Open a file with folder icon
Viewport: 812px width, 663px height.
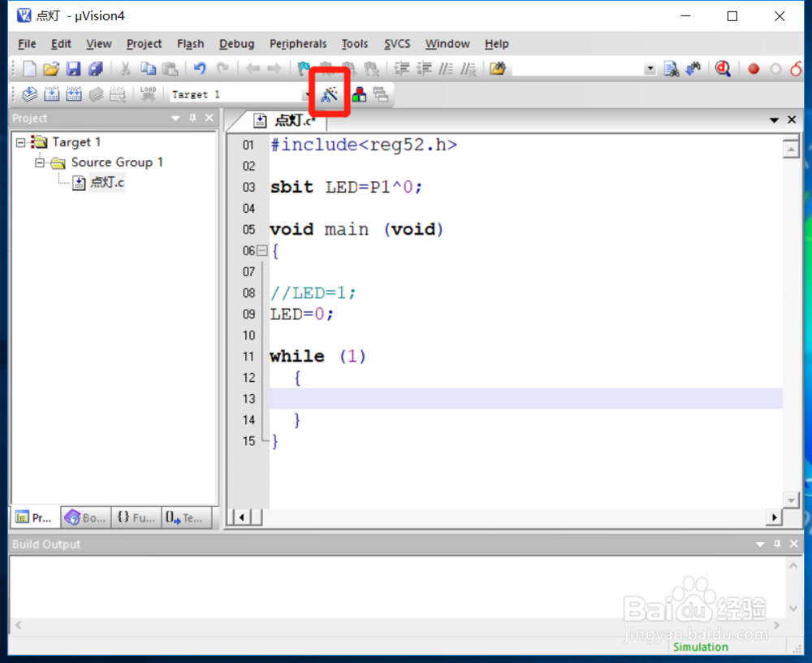coord(51,68)
